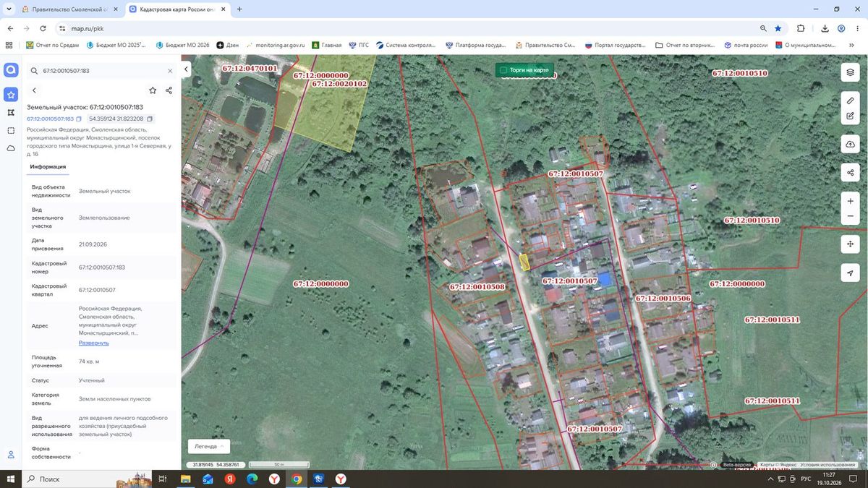Open the dashed-square selection tool in sidebar
868x488 pixels.
tap(11, 131)
